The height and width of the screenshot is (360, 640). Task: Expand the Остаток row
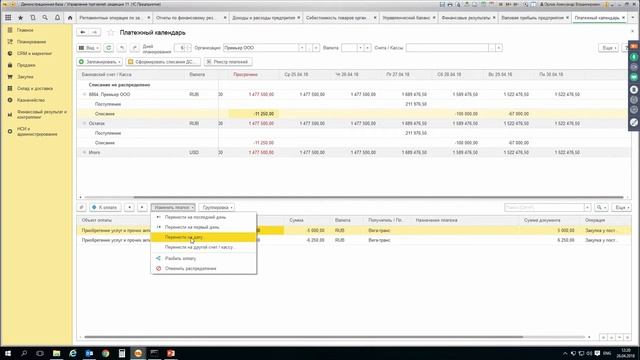click(84, 123)
